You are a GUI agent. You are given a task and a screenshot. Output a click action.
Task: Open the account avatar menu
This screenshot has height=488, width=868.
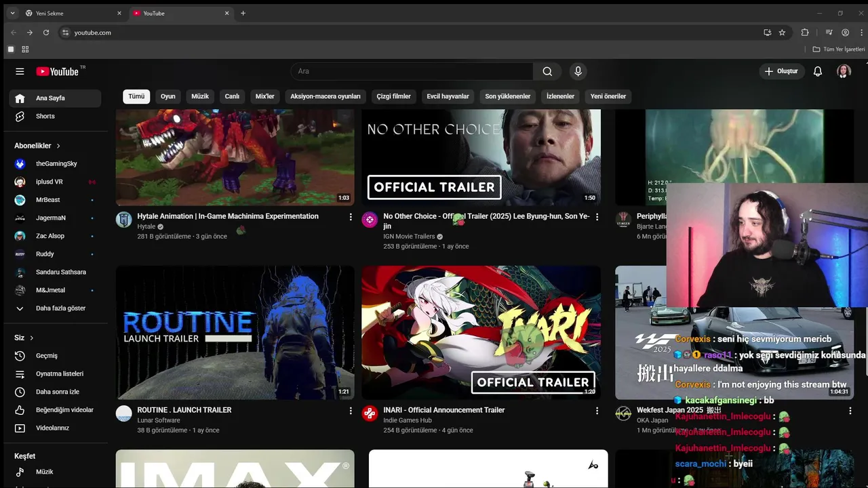(x=844, y=71)
